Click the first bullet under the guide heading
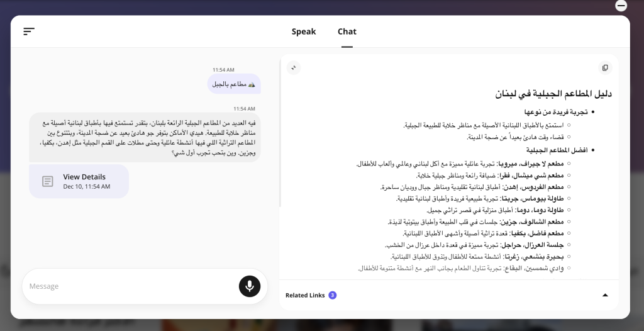Viewport: 644px width, 331px height. point(556,112)
